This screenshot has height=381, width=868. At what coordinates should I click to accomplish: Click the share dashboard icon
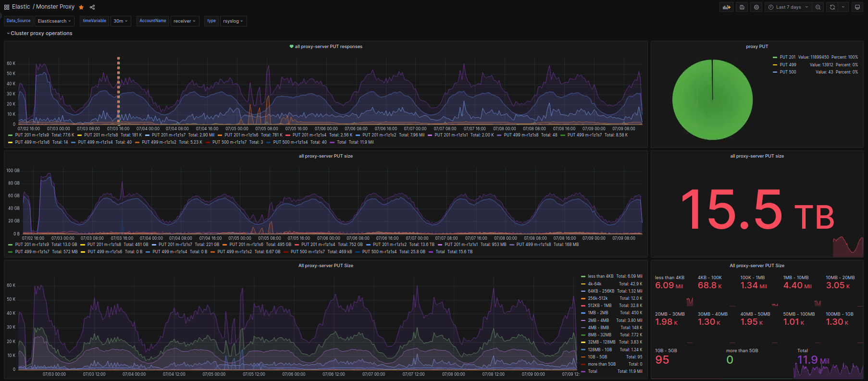coord(92,7)
